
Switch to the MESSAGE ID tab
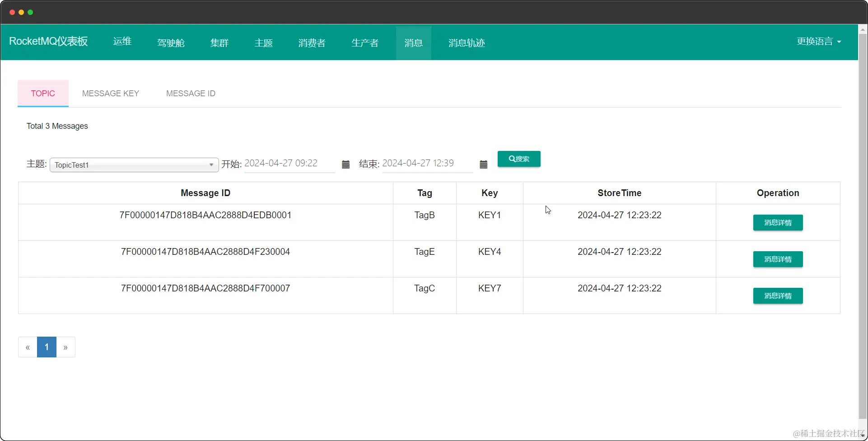tap(191, 94)
